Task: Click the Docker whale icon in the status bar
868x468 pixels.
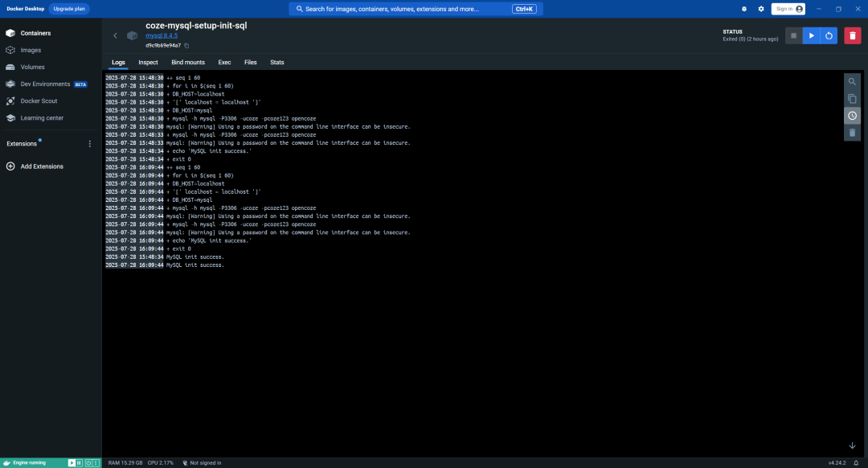Action: (x=6, y=463)
